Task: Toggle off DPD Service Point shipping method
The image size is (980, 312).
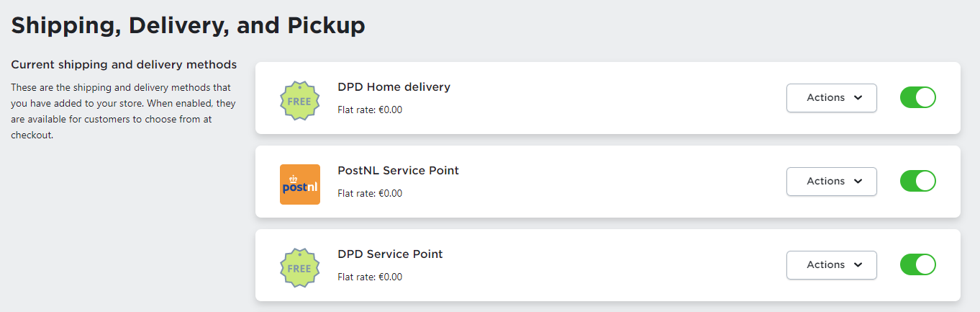Action: pyautogui.click(x=918, y=264)
